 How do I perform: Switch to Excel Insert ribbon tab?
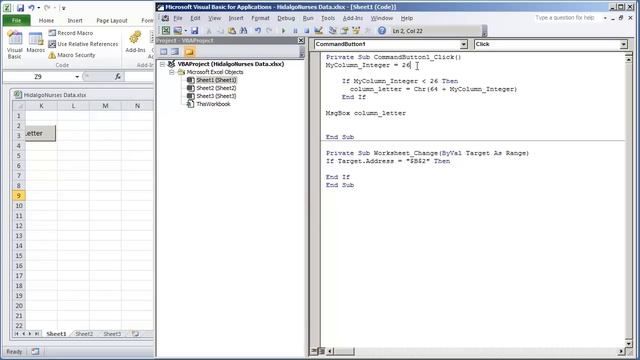tap(75, 20)
